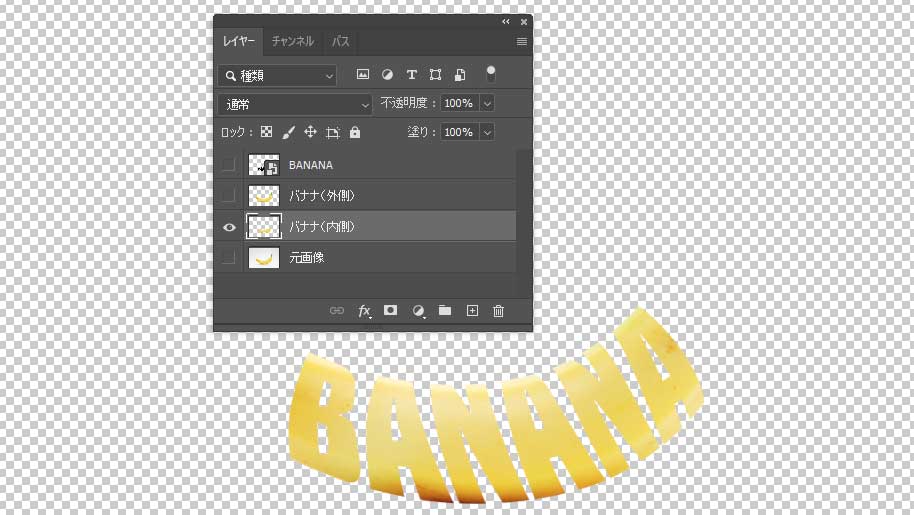Add a layer mask
914x515 pixels.
point(391,310)
